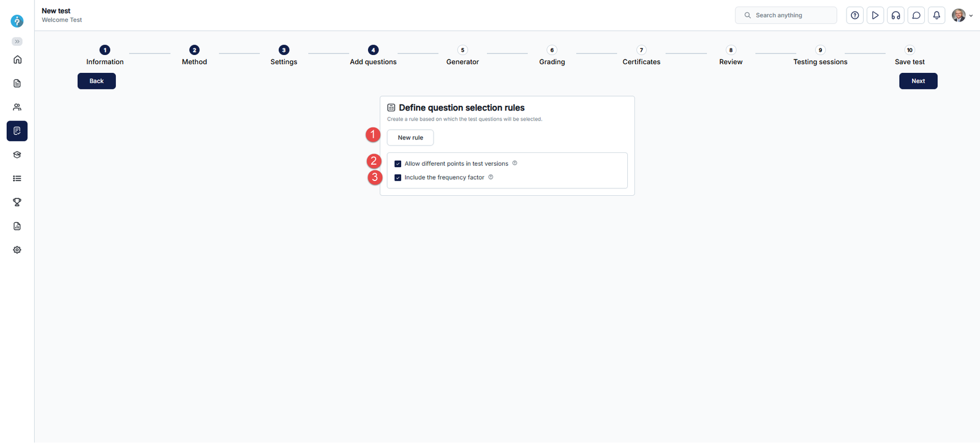Open the home icon in sidebar
Viewport: 980px width, 443px height.
[17, 59]
